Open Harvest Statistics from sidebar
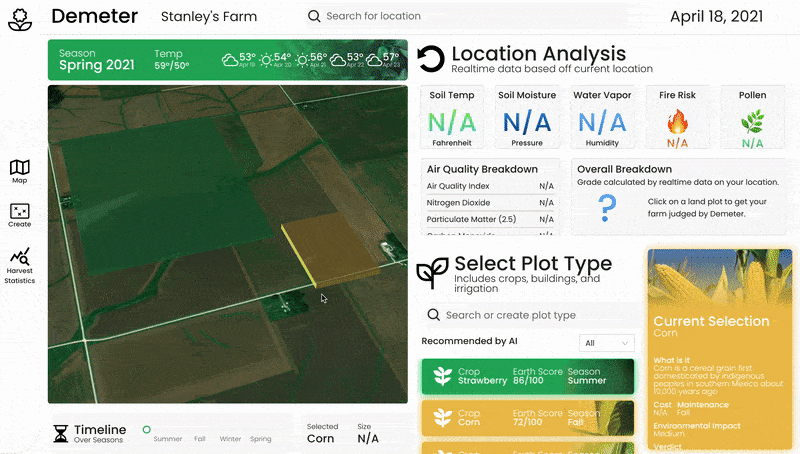Screen dimensions: 800x454 (x=19, y=266)
